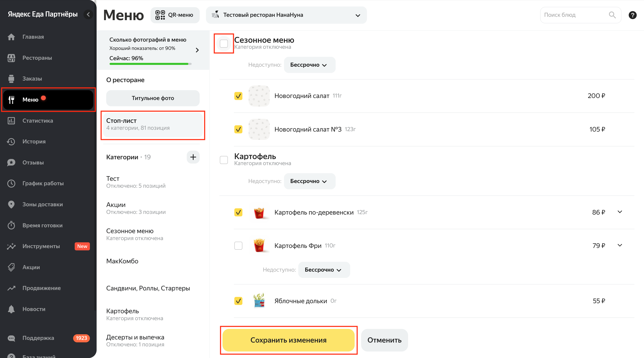Click the QR code icon

(160, 15)
